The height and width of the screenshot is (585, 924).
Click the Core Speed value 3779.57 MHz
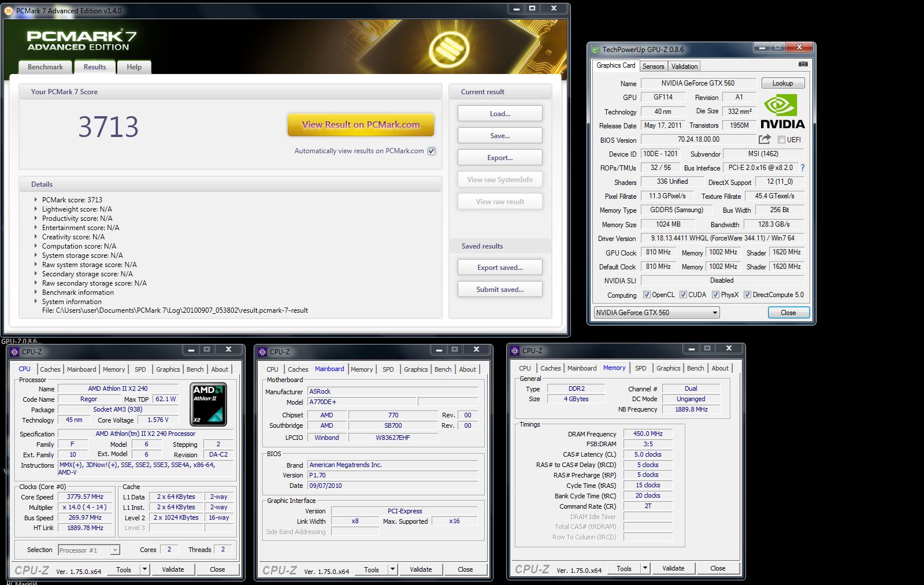(x=85, y=497)
